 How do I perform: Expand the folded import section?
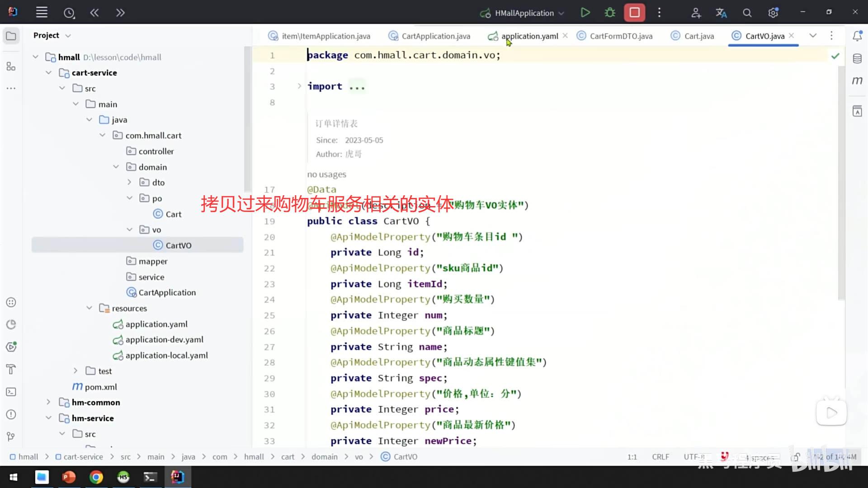[299, 86]
